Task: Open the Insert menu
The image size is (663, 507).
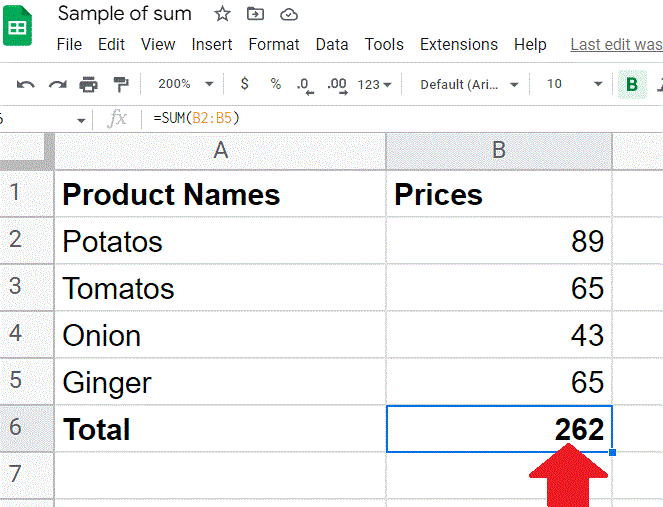Action: tap(212, 44)
